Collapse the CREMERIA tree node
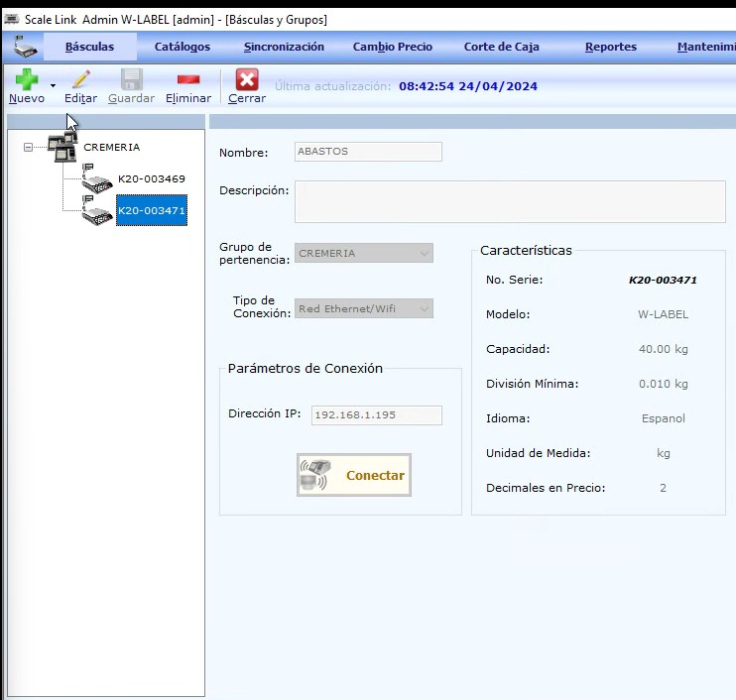The height and width of the screenshot is (700, 736). click(28, 148)
